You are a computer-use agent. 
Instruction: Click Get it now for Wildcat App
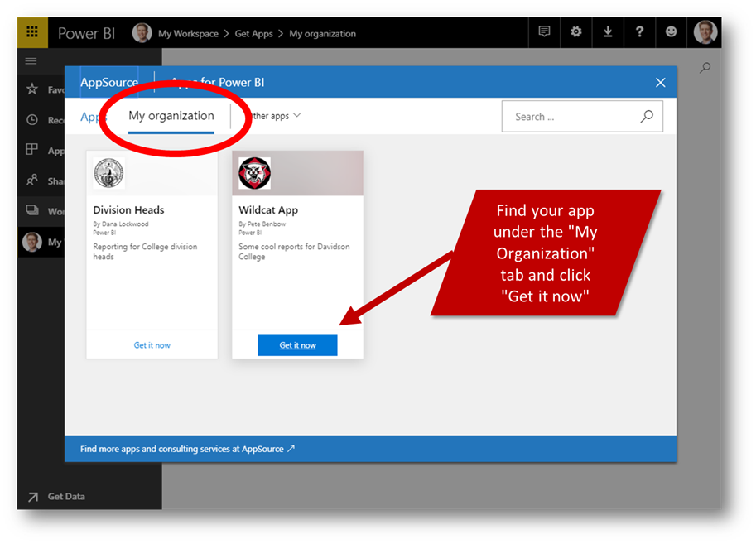tap(297, 344)
